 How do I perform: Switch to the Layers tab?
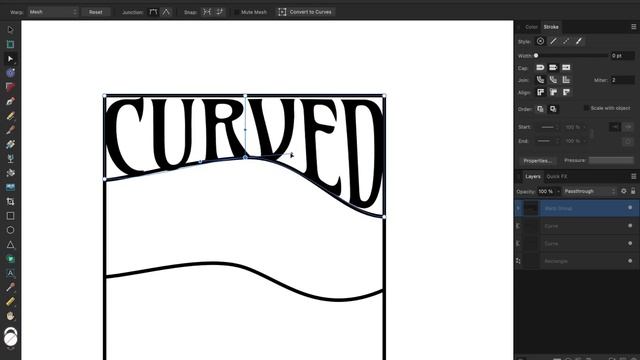(x=533, y=176)
